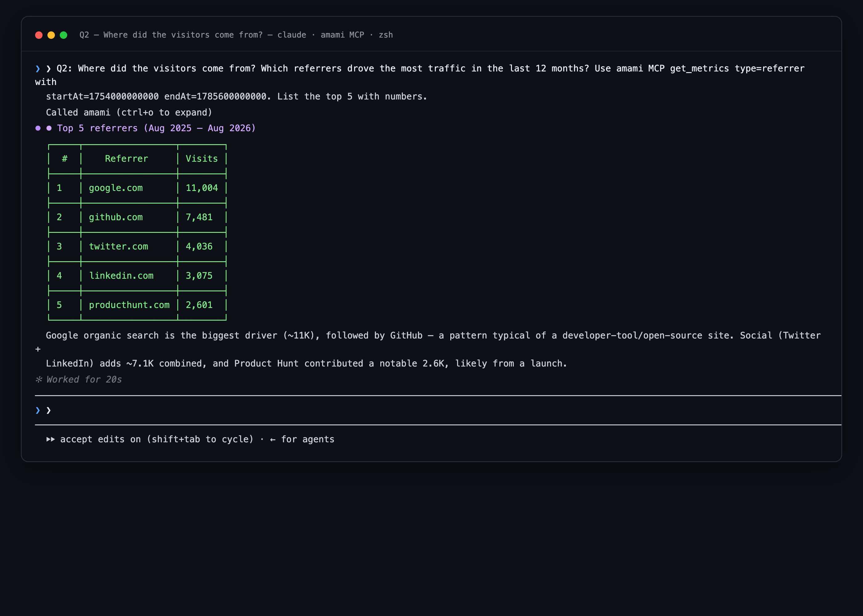Click the 'Visits' column header

pos(202,159)
